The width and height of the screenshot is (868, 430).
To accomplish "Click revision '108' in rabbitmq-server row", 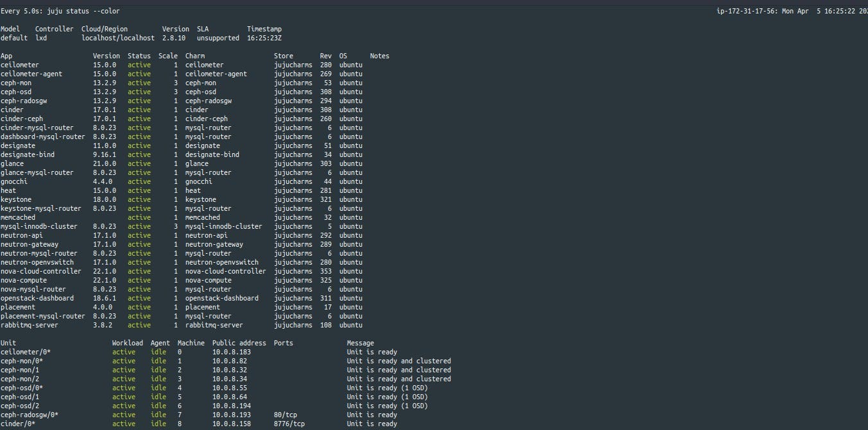I will point(326,325).
